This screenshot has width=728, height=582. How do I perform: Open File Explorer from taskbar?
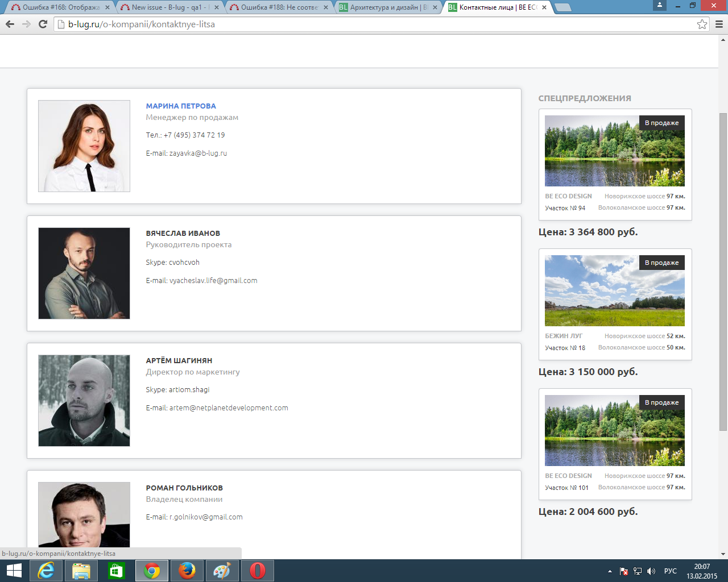tap(81, 571)
